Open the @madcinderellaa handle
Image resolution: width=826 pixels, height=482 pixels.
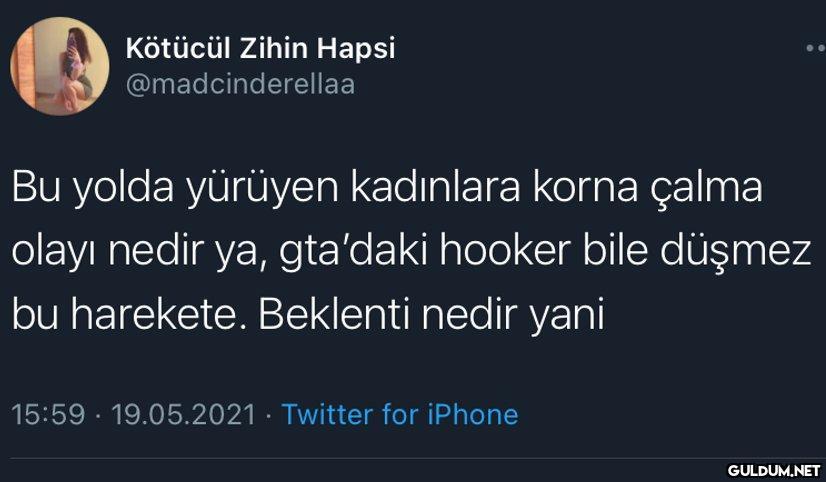(x=240, y=85)
